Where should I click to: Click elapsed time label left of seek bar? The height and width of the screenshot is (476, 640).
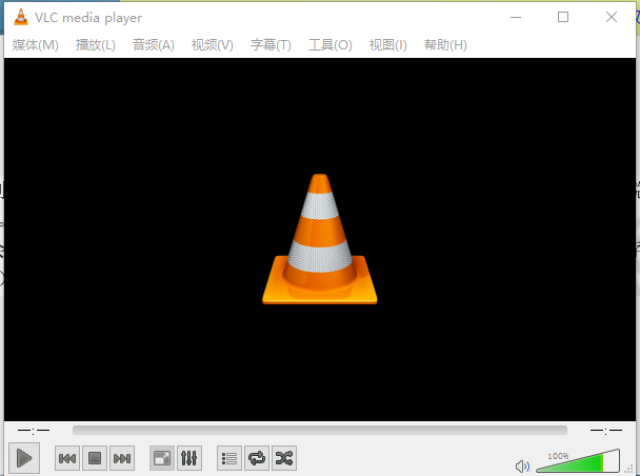(x=33, y=430)
